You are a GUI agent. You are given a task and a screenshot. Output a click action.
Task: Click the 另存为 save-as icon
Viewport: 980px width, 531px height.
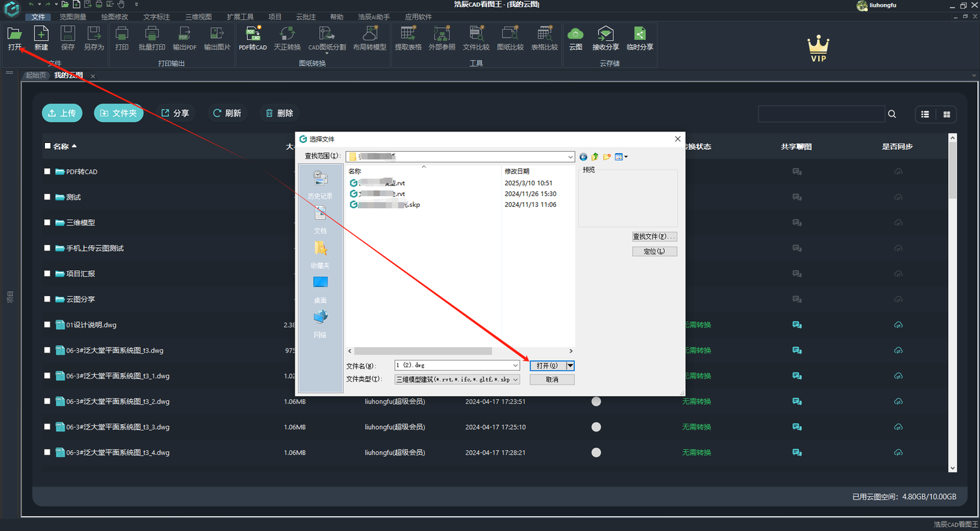tap(94, 38)
